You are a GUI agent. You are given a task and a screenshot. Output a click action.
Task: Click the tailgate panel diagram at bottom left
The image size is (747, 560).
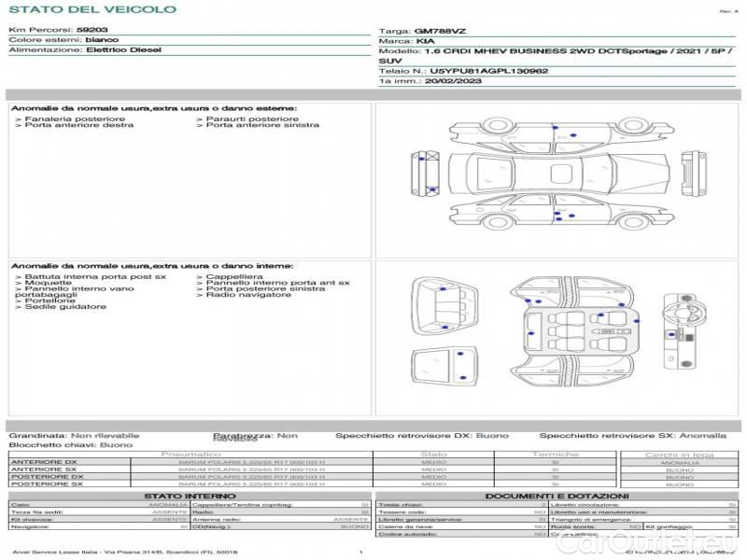click(441, 365)
